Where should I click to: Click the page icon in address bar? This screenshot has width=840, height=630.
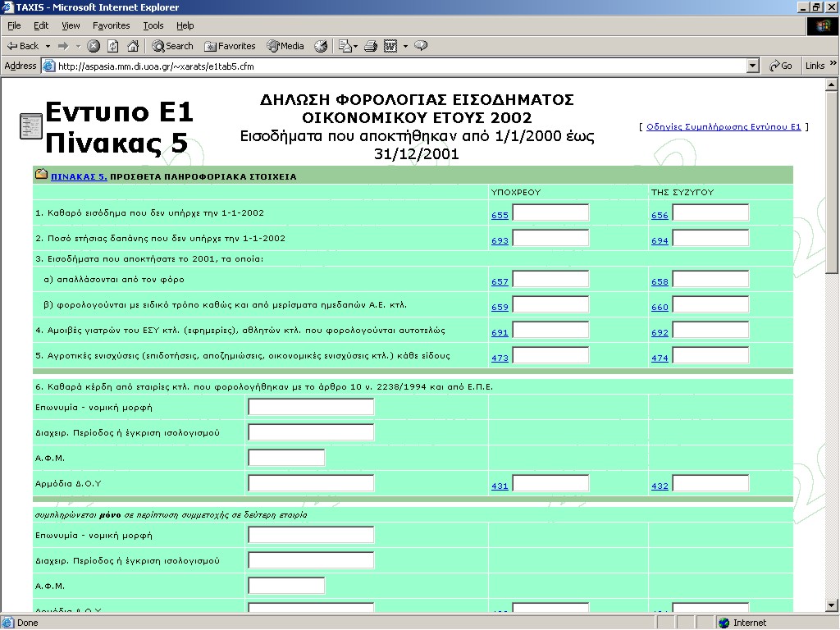coord(48,66)
